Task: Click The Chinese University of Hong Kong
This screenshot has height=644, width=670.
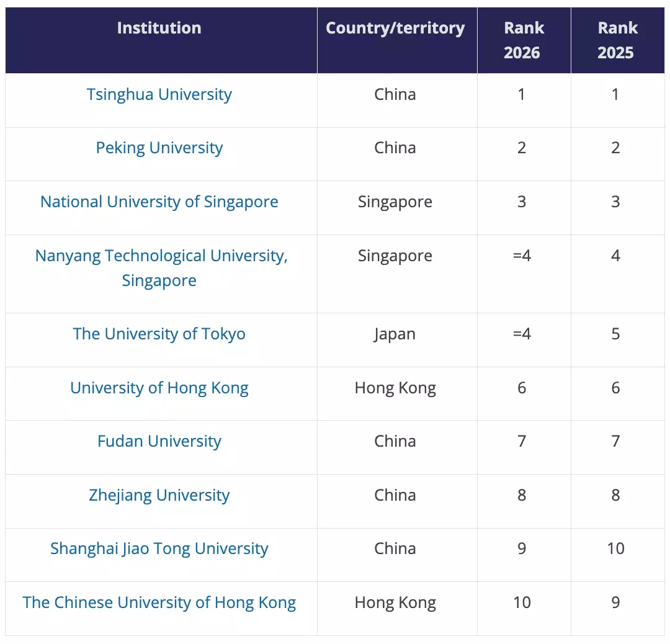Action: pyautogui.click(x=159, y=602)
